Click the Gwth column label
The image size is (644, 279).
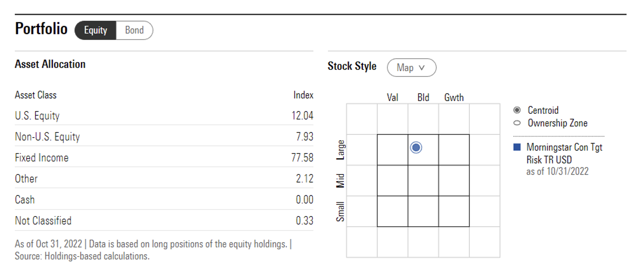click(x=454, y=98)
